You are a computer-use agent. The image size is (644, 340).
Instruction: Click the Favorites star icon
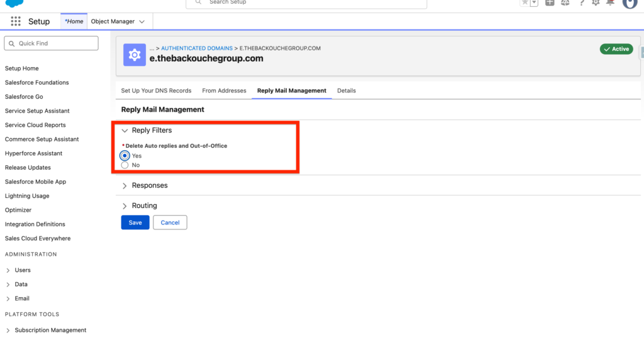tap(525, 3)
